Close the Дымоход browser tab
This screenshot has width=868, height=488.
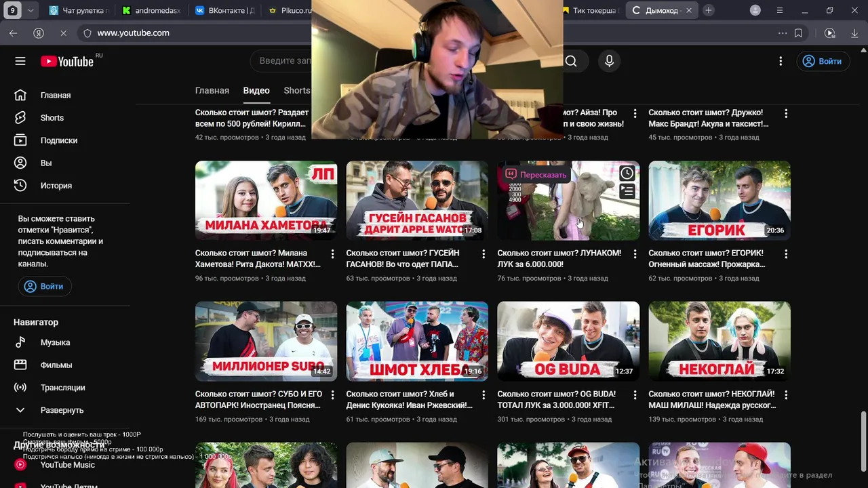click(689, 10)
